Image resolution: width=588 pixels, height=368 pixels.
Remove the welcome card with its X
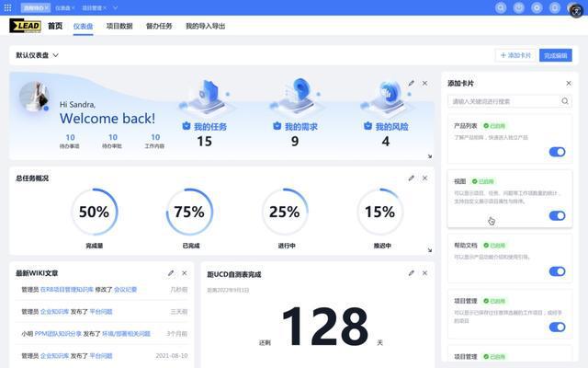424,83
